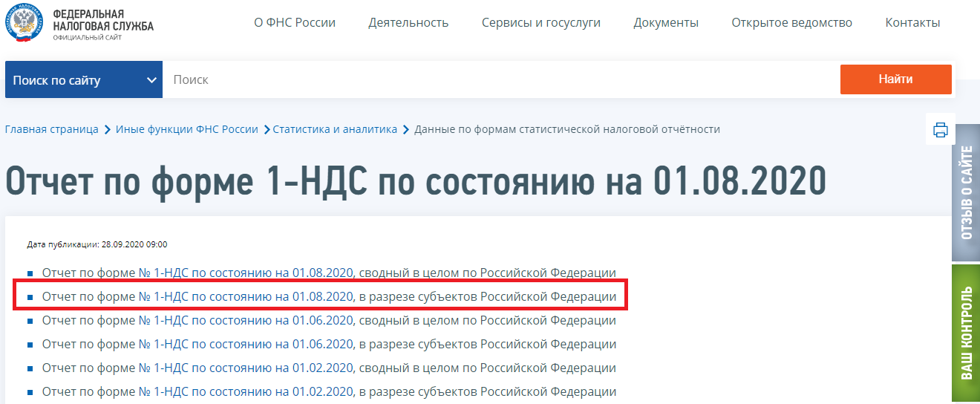Image resolution: width=980 pixels, height=404 pixels.
Task: Click the Federal Tax Service logo emblem
Action: [23, 25]
